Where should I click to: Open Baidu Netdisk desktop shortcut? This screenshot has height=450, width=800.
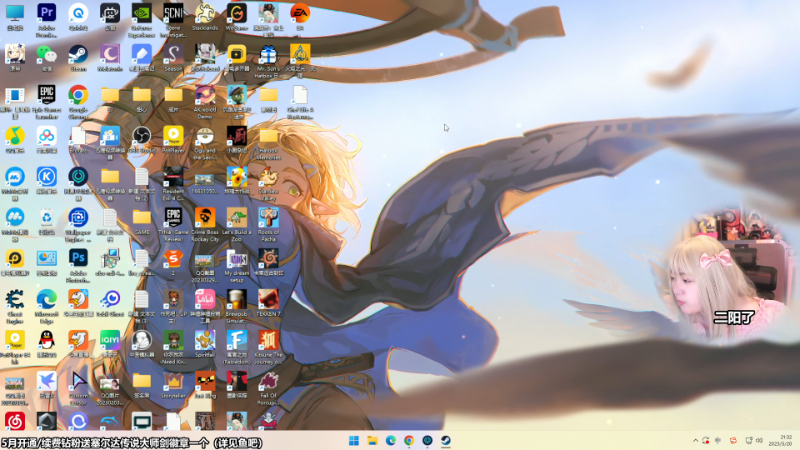(46, 140)
